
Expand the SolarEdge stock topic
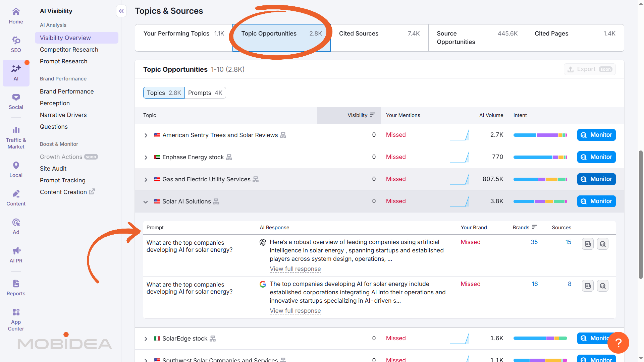tap(146, 339)
